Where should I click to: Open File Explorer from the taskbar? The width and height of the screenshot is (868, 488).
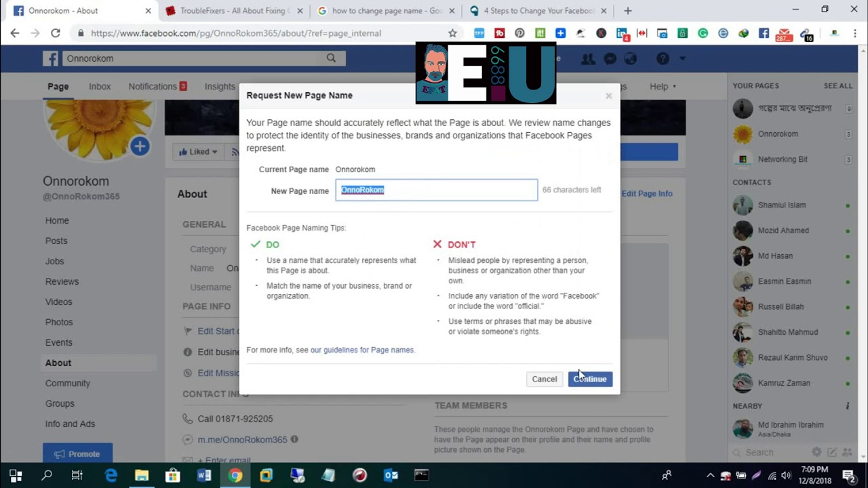coord(142,475)
